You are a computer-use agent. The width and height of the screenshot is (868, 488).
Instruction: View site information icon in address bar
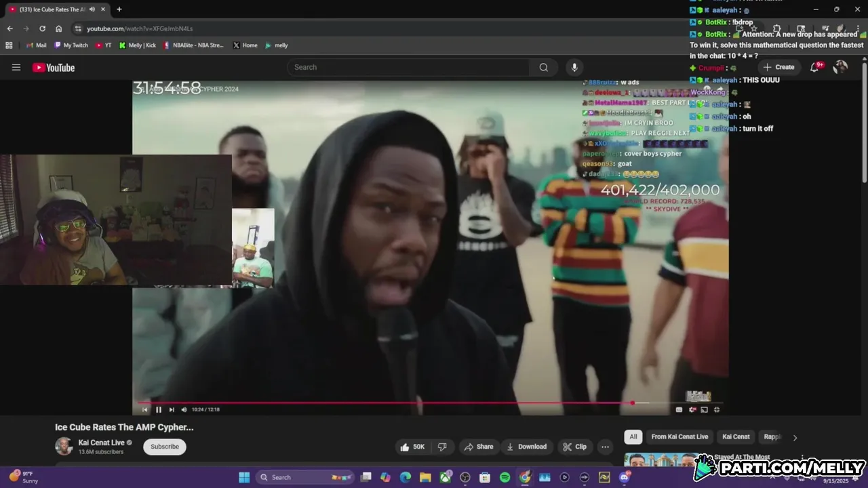(78, 28)
